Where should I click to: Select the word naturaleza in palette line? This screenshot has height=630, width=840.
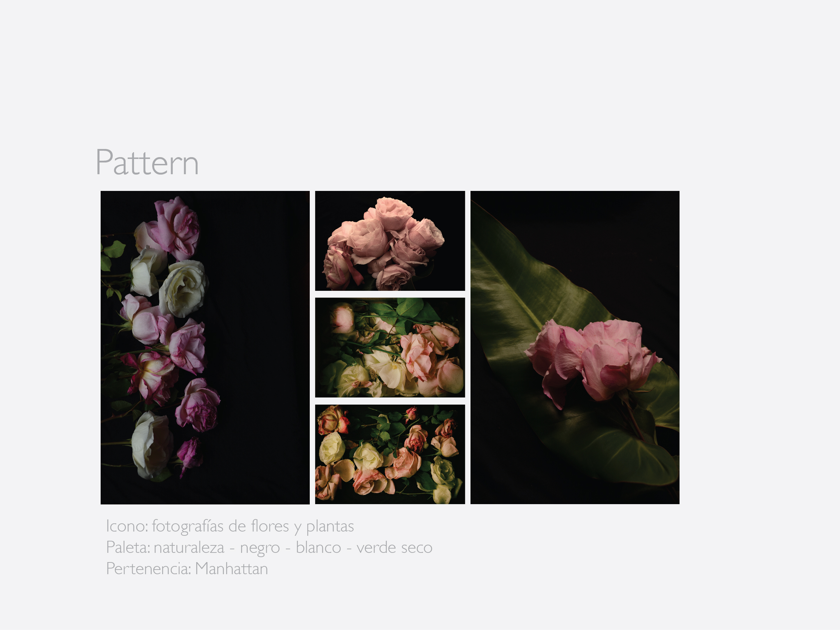(189, 548)
